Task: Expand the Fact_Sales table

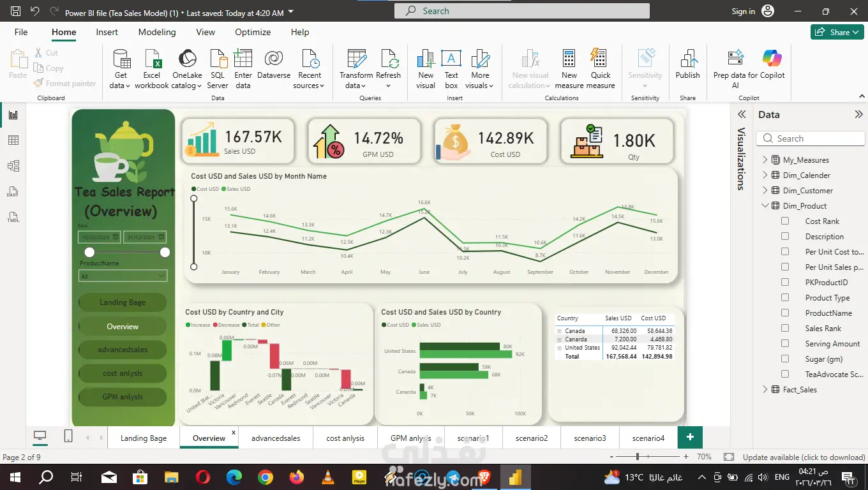Action: pyautogui.click(x=765, y=389)
